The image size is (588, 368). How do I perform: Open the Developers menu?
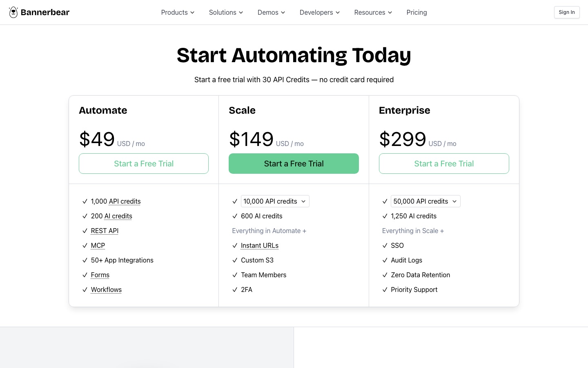pos(320,12)
